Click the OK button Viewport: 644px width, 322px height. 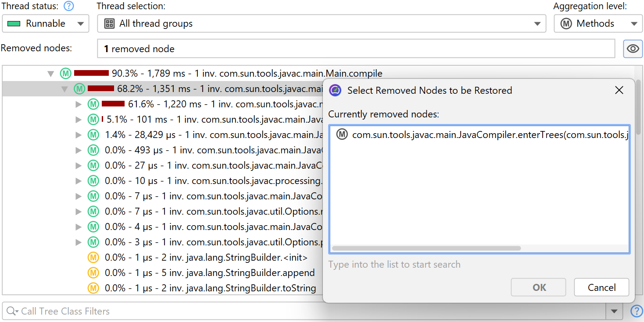click(539, 287)
